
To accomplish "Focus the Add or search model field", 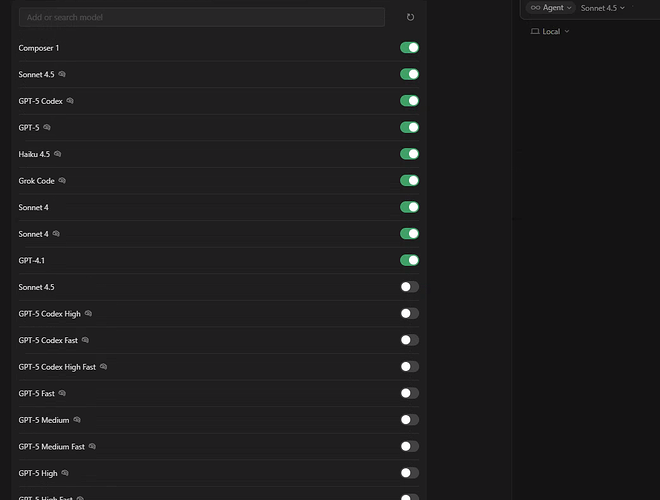I will click(202, 17).
